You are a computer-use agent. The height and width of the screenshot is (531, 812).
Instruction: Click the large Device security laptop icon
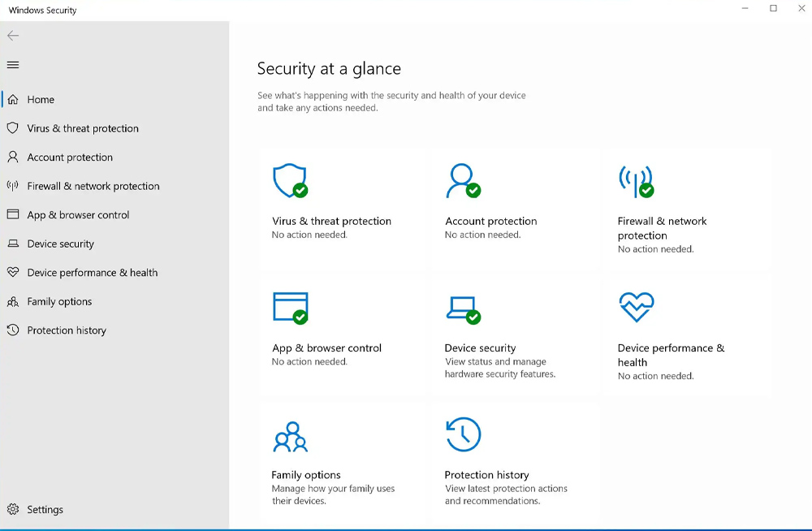464,310
